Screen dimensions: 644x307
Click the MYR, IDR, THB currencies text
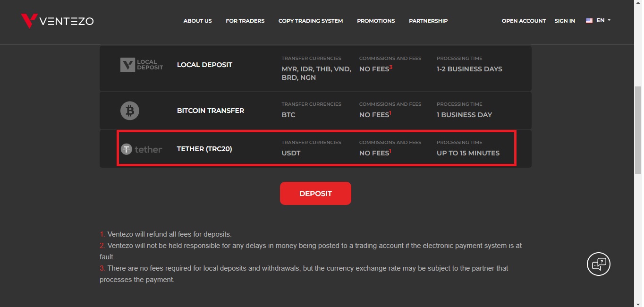(316, 73)
